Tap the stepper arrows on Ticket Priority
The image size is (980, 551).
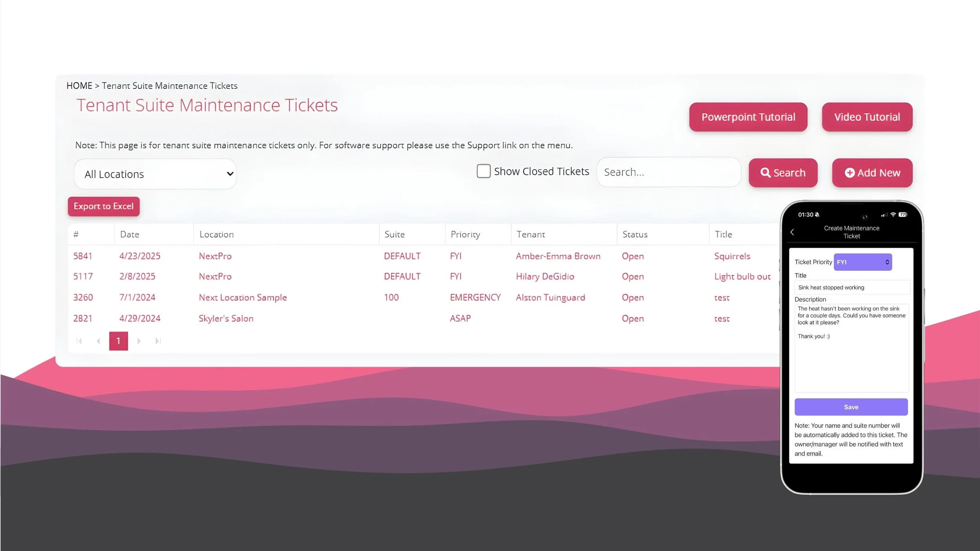[887, 262]
